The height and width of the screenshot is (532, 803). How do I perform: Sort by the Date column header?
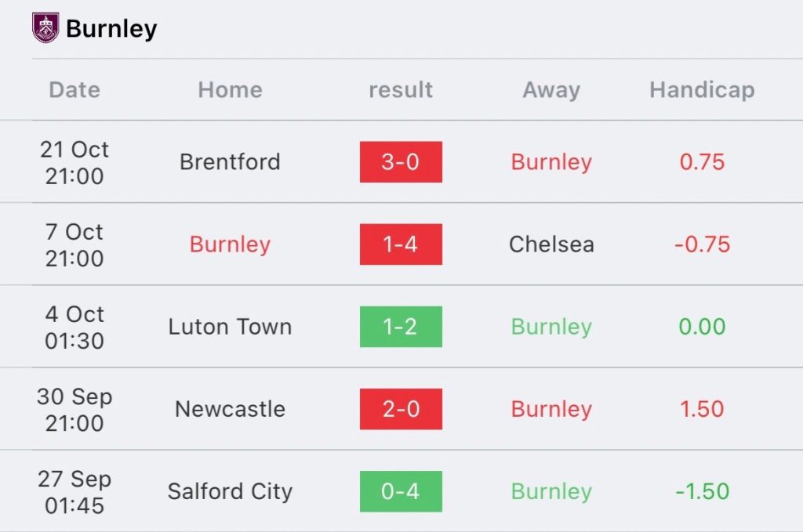[74, 90]
